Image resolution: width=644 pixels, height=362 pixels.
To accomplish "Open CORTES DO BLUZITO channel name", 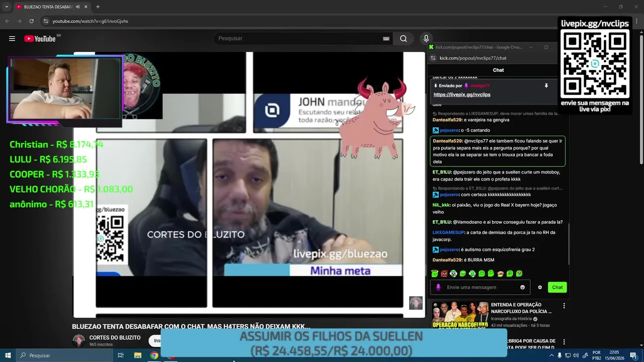I will [x=115, y=338].
